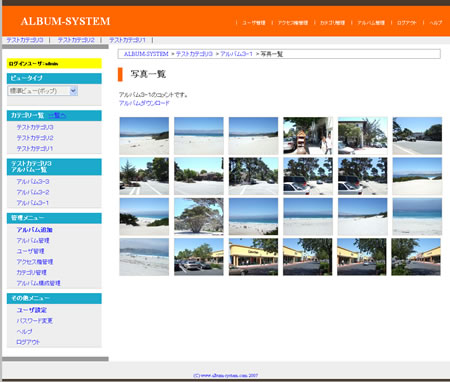The image size is (450, 382).
Task: Open the fifth thumbnail in the second row
Action: click(363, 176)
